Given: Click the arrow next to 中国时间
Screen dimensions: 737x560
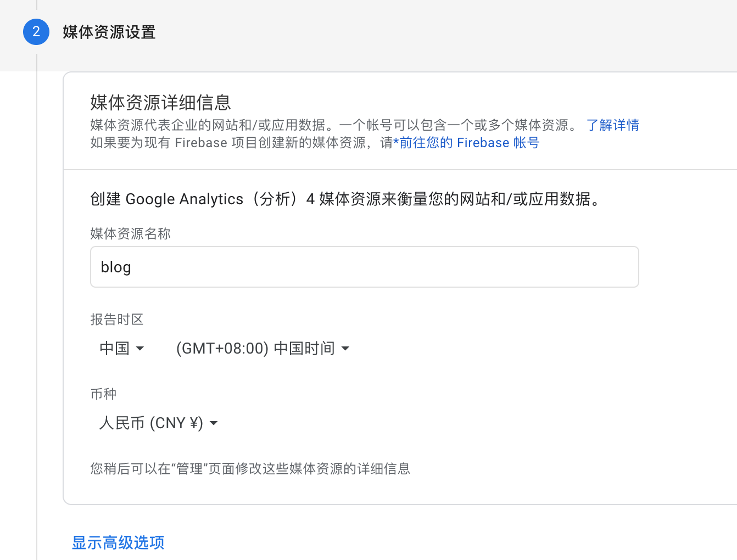Looking at the screenshot, I should [x=345, y=348].
